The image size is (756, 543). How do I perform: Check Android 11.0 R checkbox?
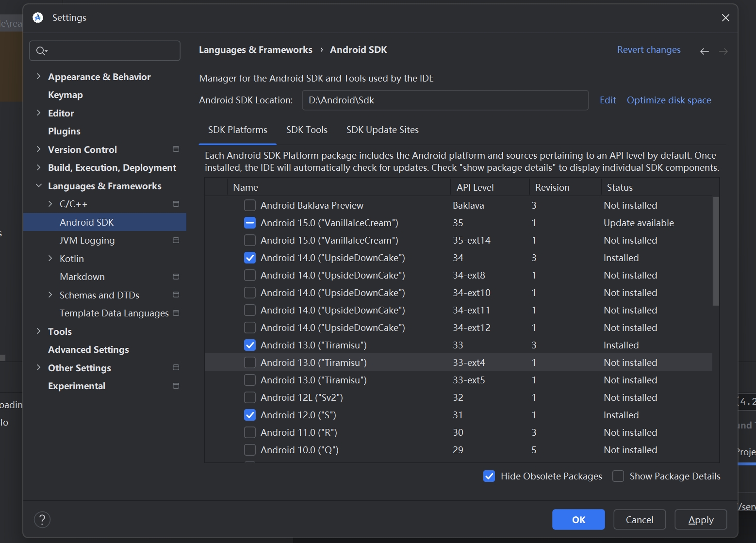click(x=250, y=432)
